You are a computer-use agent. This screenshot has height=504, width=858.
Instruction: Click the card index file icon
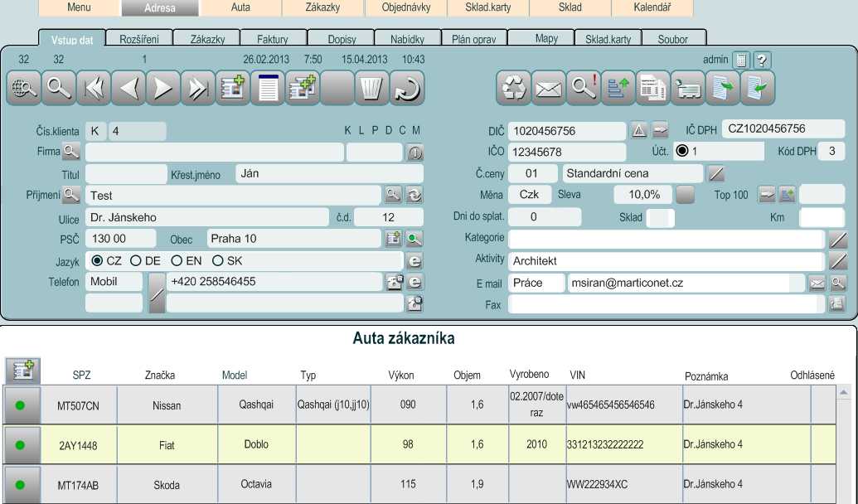pos(688,88)
